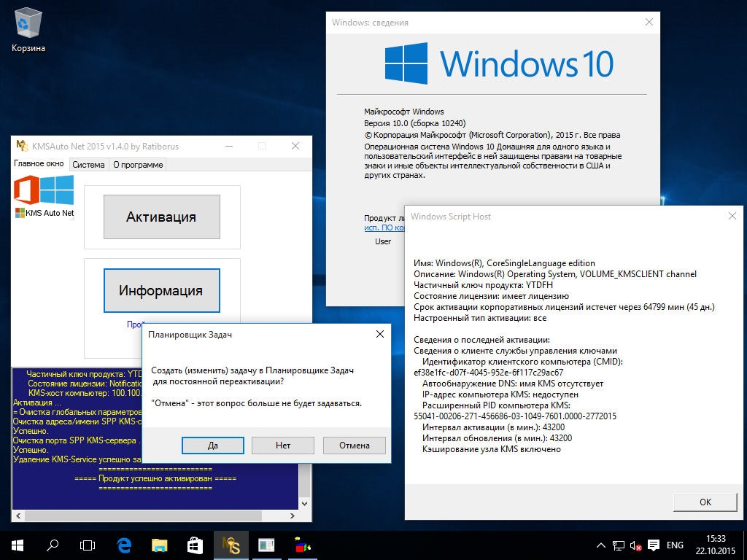Switch to the Система tab
The image size is (747, 560).
88,165
